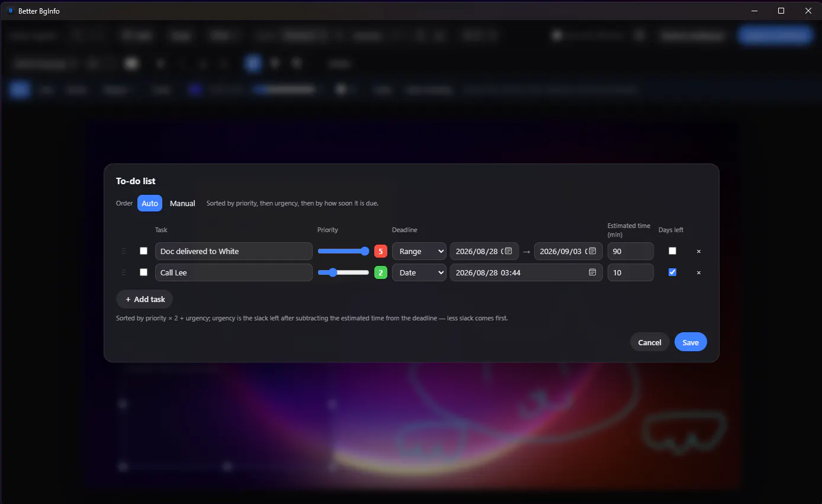822x504 pixels.
Task: Edit the estimated time field showing 10
Action: pos(631,272)
